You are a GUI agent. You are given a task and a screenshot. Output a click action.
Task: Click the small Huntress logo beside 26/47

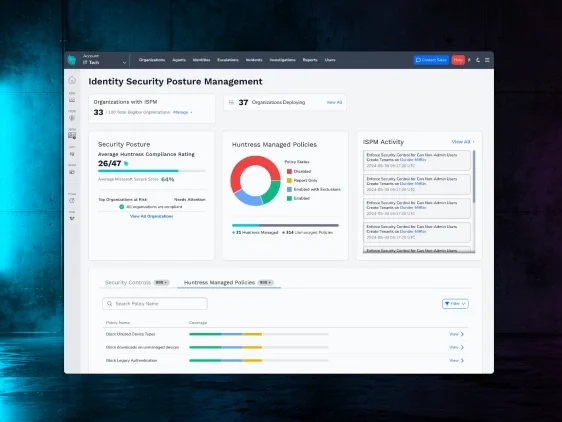[126, 163]
